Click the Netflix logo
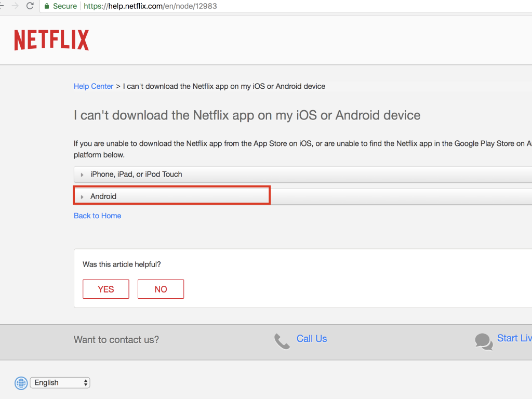The width and height of the screenshot is (532, 399). pyautogui.click(x=51, y=40)
